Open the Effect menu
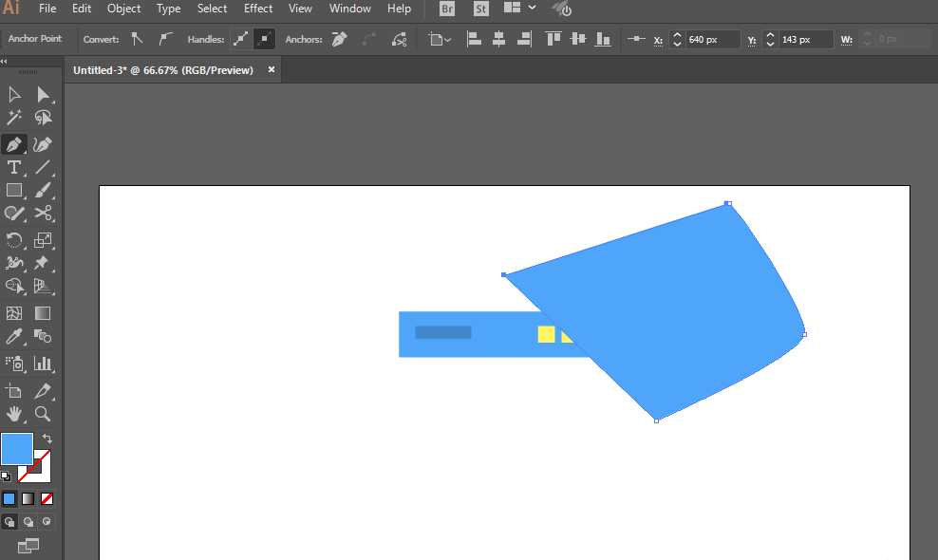This screenshot has width=938, height=560. (x=258, y=9)
